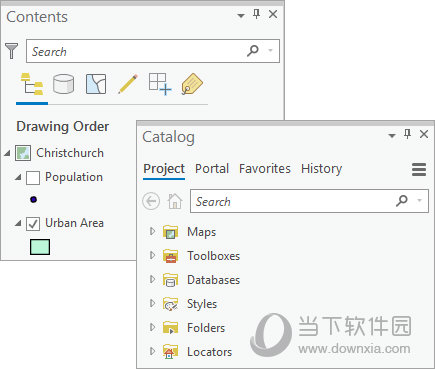This screenshot has height=369, width=435.
Task: Click the Databases folder icon
Action: click(x=170, y=280)
